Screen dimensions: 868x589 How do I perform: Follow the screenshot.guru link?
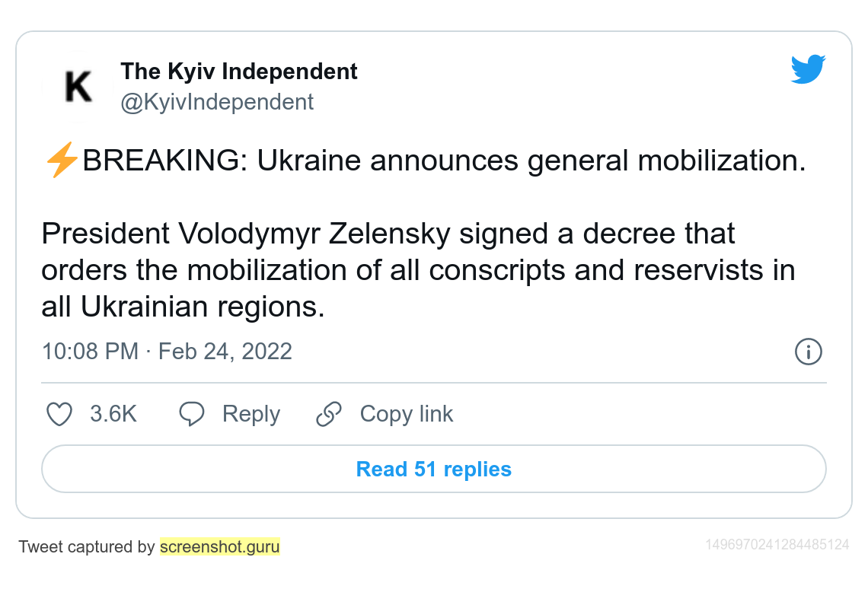pyautogui.click(x=220, y=546)
